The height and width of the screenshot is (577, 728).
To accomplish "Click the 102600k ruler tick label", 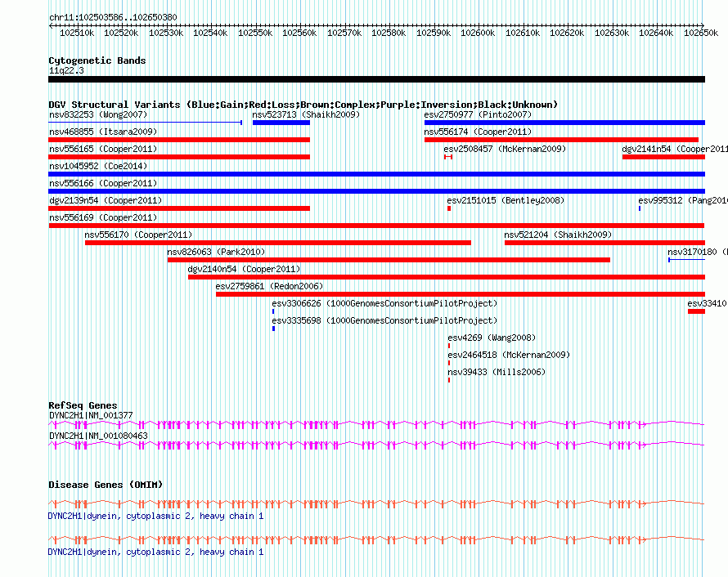I will [x=478, y=33].
